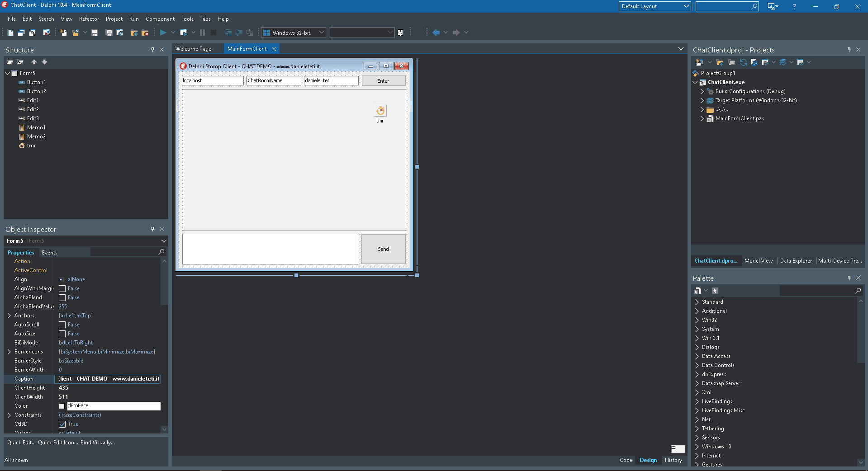Click the Save All toolbar icon
868x471 pixels.
point(109,33)
